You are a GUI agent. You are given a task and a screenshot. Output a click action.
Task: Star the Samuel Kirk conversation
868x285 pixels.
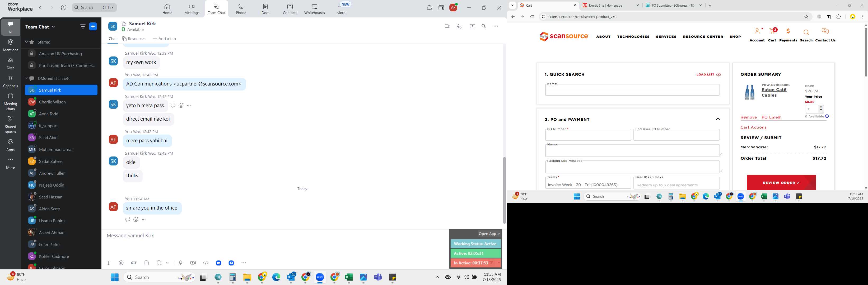tap(124, 23)
